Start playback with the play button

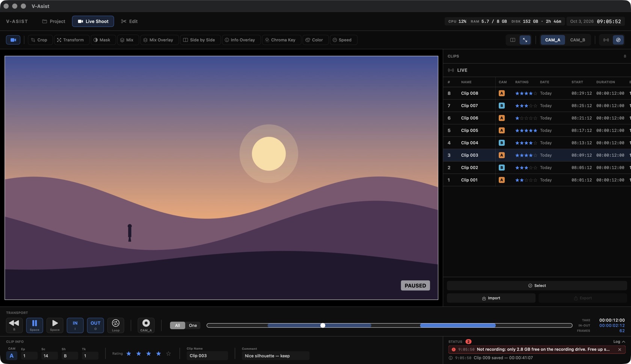(55, 325)
